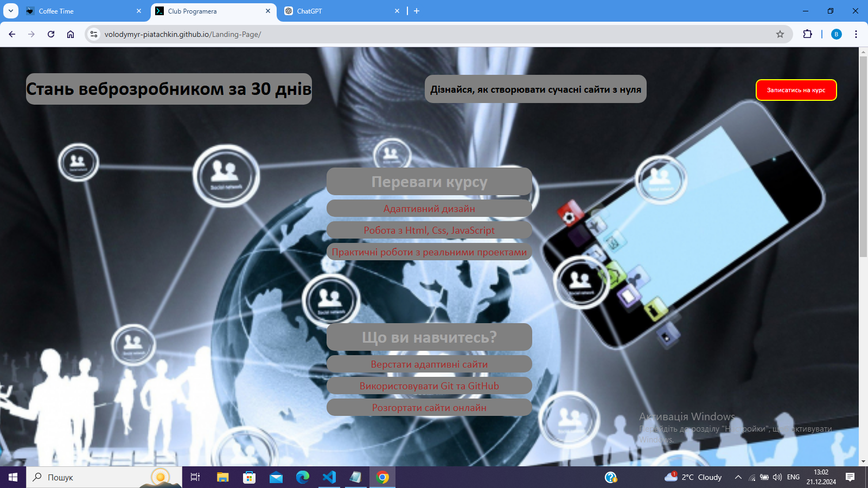868x488 pixels.
Task: Expand the tab search dropdown
Action: [x=11, y=11]
